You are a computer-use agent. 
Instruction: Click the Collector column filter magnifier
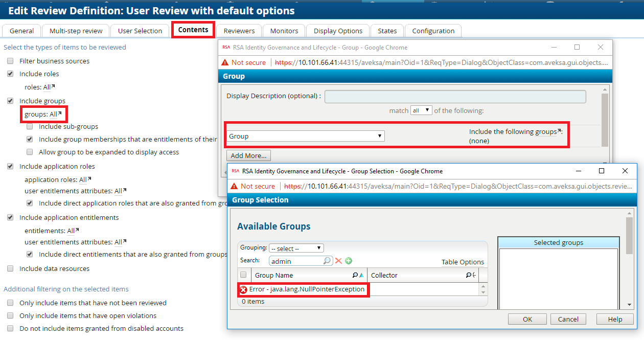[469, 275]
